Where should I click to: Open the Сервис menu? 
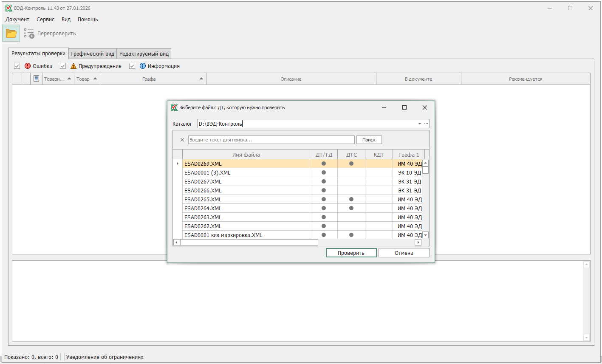point(45,20)
